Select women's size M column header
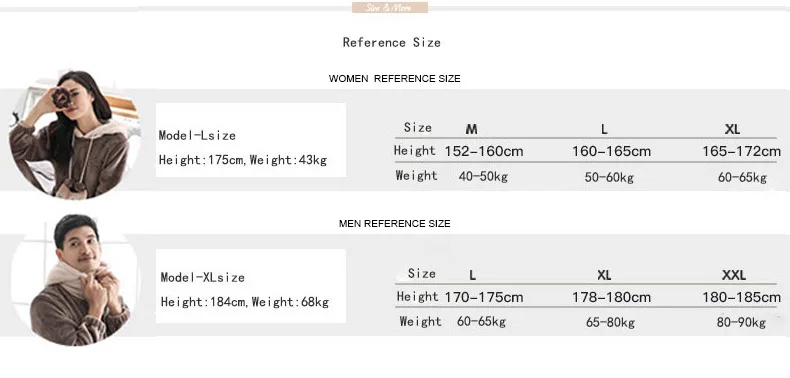This screenshot has height=378, width=790. (x=471, y=130)
